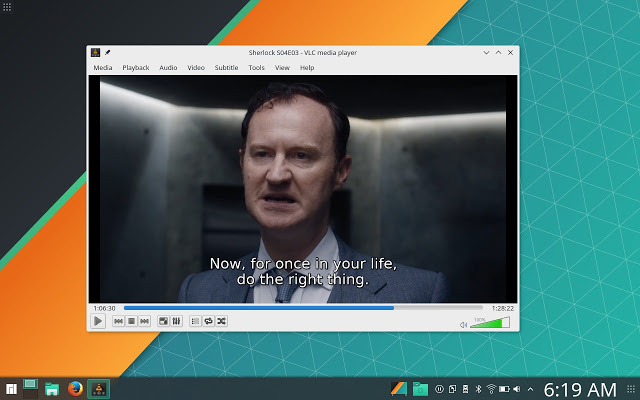Toggle loop repeat mode
The width and height of the screenshot is (640, 400).
(208, 321)
